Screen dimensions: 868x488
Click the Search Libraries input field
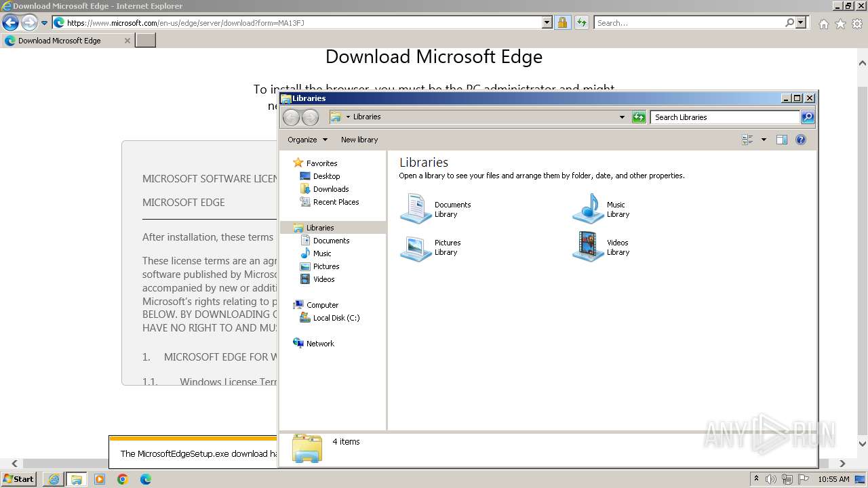pos(725,117)
